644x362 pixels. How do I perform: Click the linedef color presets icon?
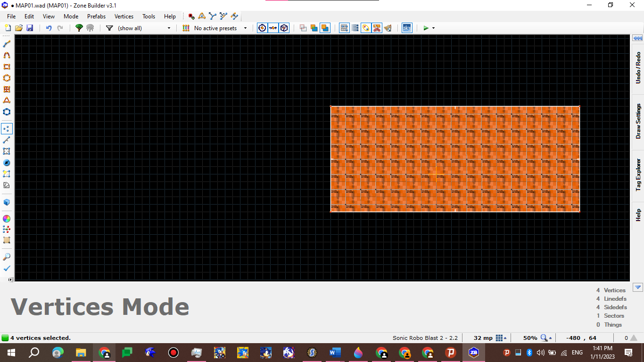(x=186, y=28)
